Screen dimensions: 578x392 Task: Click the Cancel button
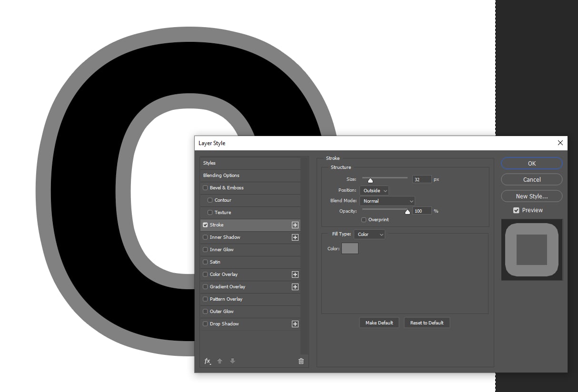pos(532,179)
